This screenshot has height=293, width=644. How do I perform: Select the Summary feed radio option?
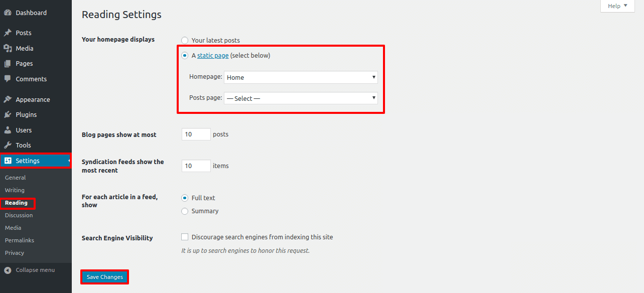(185, 211)
